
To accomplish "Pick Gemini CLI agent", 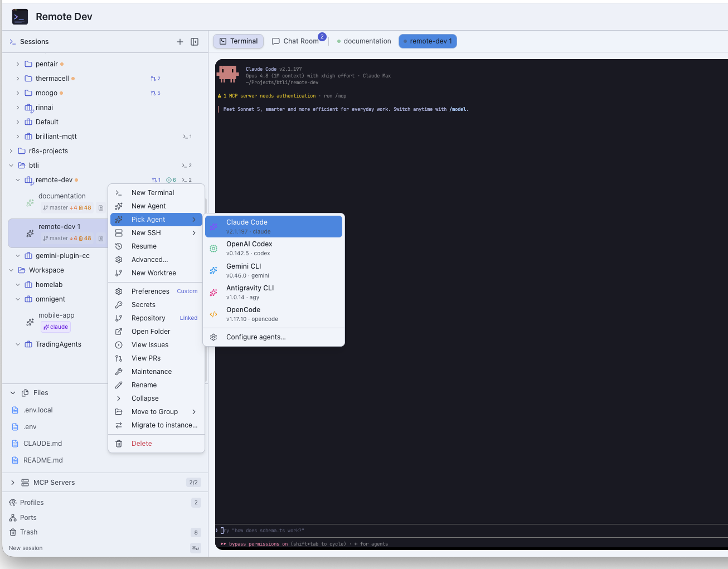I will click(274, 270).
